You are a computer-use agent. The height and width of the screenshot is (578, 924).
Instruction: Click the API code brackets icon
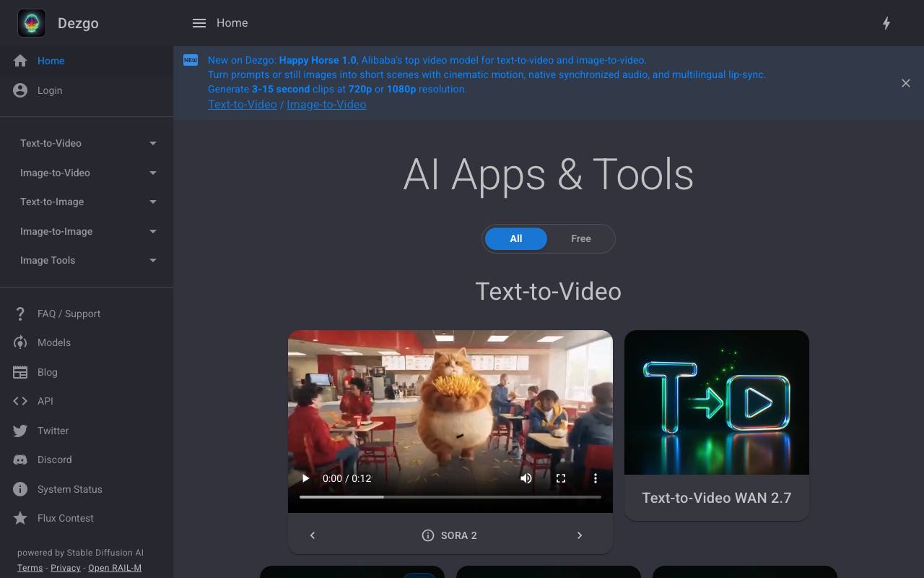coord(20,401)
